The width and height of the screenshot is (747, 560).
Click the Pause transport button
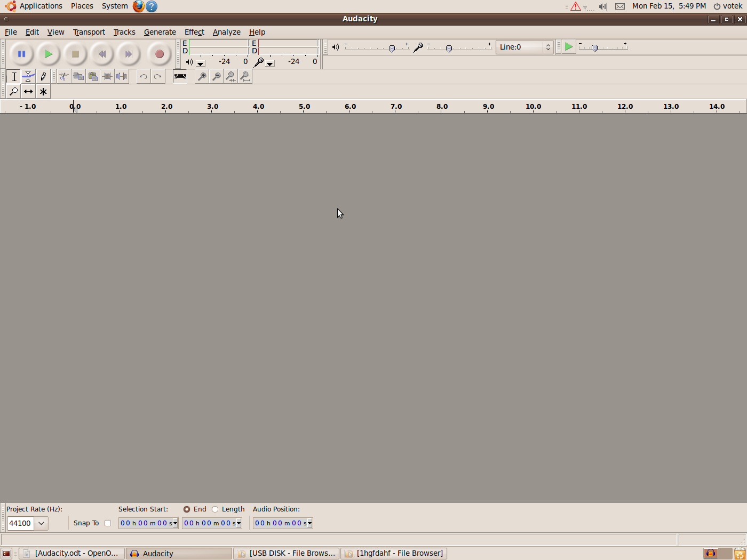click(x=21, y=54)
